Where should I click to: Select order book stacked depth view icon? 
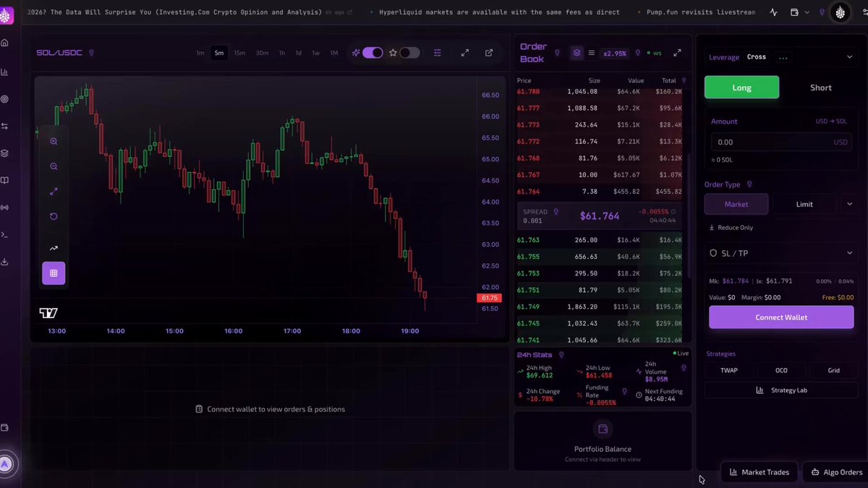[576, 53]
